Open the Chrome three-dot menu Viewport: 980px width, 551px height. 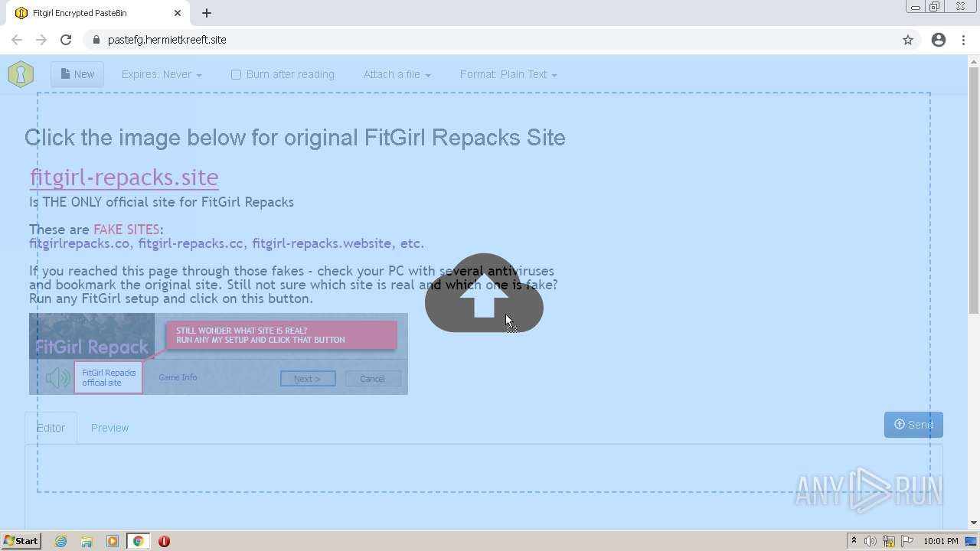[x=964, y=40]
